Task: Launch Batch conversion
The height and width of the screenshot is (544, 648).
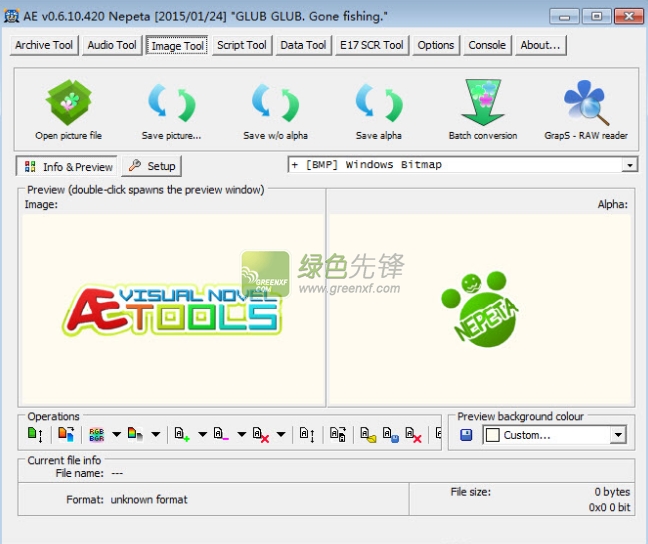Action: 483,102
